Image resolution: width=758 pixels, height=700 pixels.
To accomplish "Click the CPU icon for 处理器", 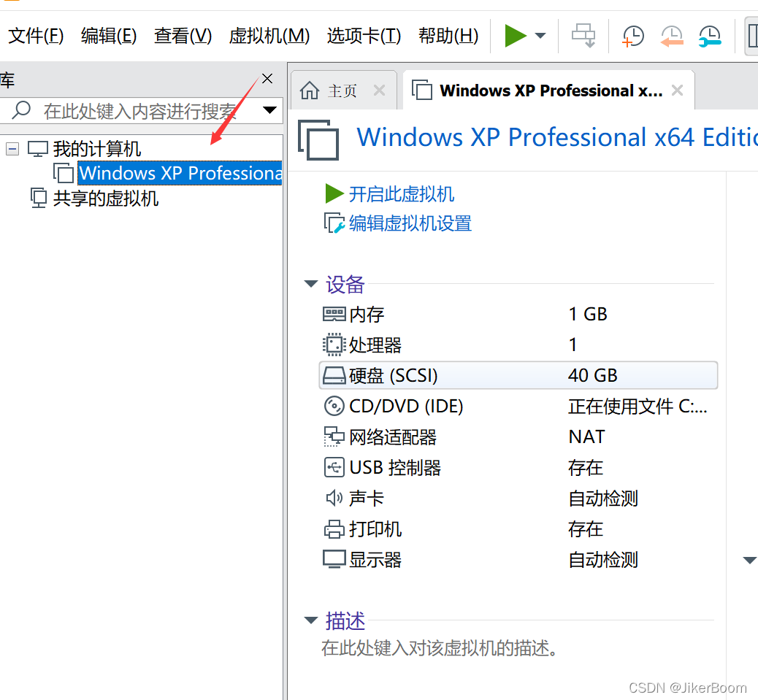I will [334, 345].
